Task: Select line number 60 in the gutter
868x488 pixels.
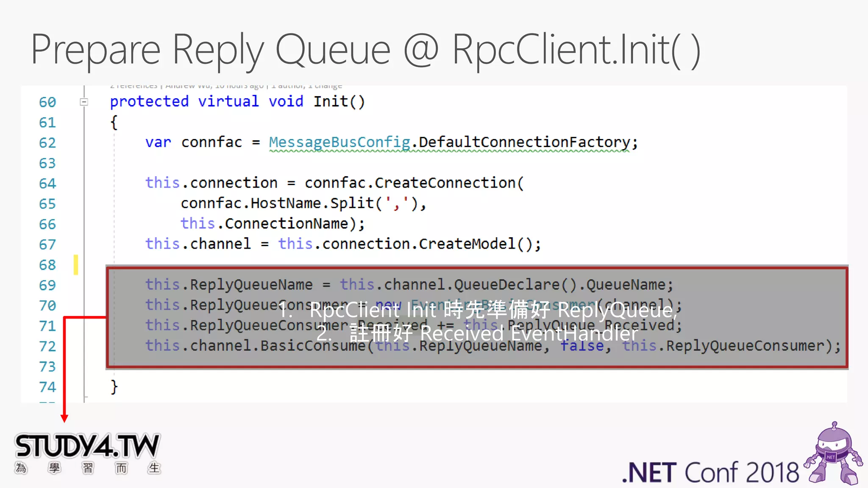Action: coord(47,102)
